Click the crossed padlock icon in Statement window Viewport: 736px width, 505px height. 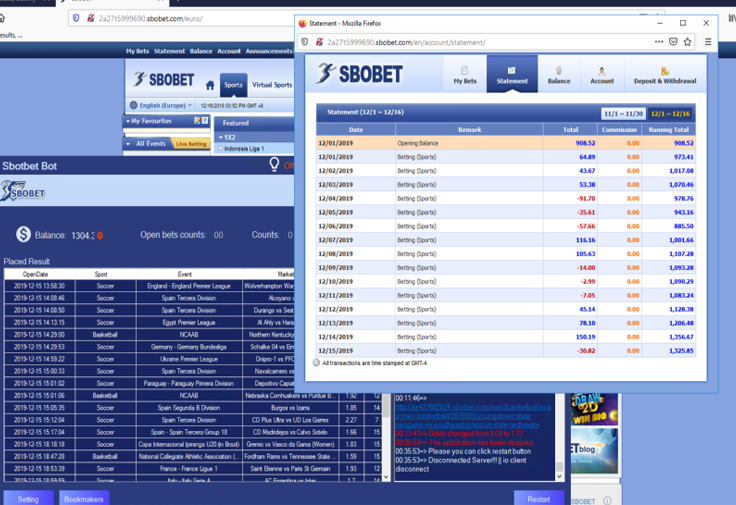[319, 42]
